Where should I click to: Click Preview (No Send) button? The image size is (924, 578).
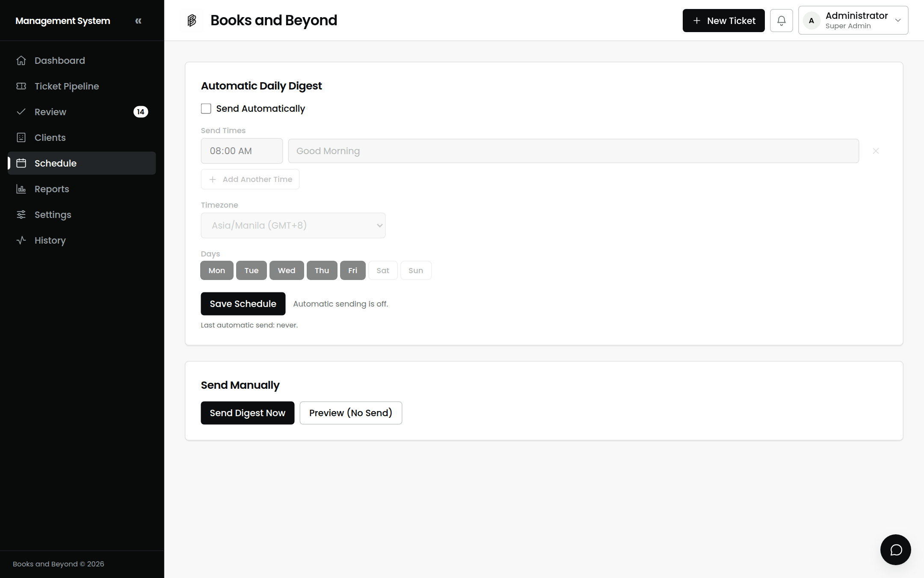(x=351, y=413)
